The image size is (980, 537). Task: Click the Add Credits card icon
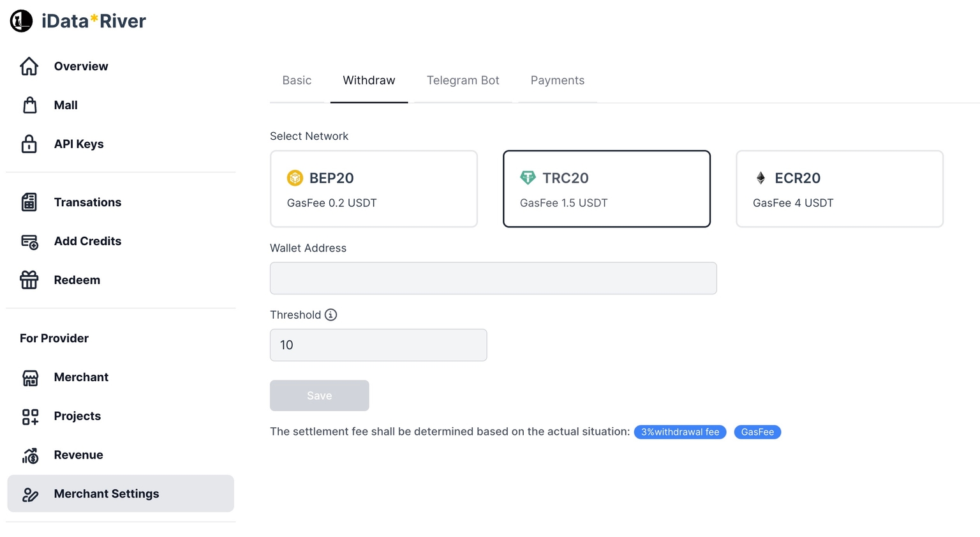[x=29, y=241]
